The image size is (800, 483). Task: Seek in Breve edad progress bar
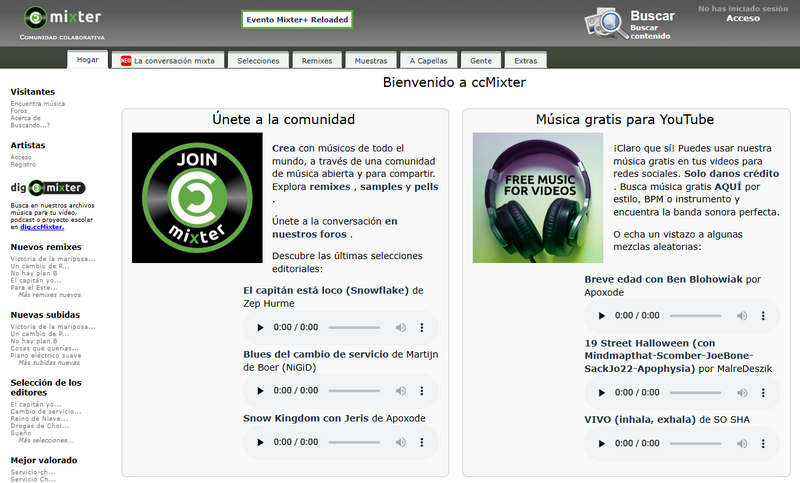(695, 316)
